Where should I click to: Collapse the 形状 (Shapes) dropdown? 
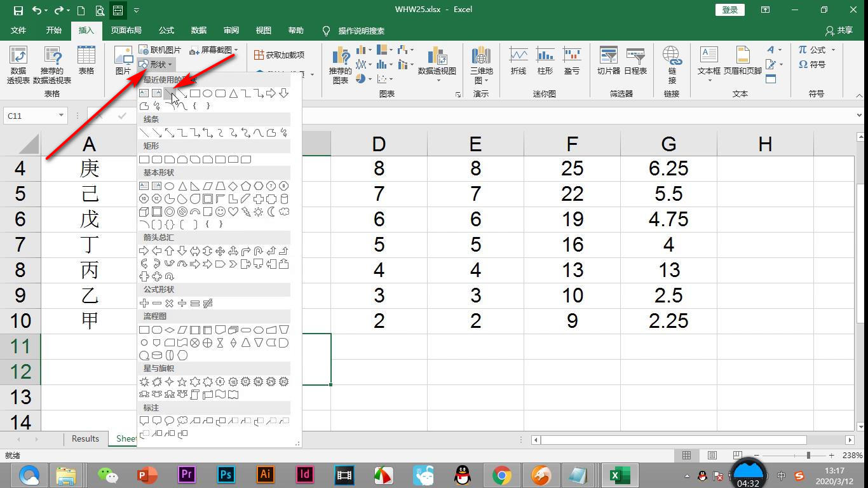coord(156,64)
